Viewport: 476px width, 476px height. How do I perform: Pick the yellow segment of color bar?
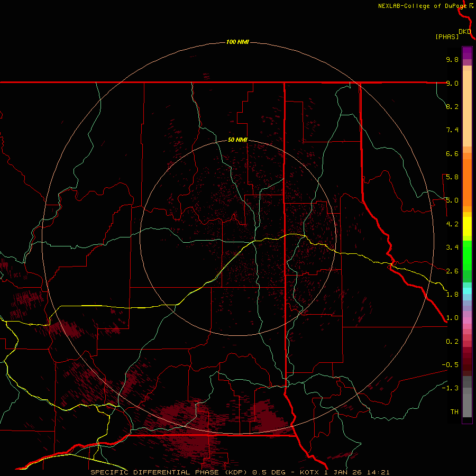point(467,226)
